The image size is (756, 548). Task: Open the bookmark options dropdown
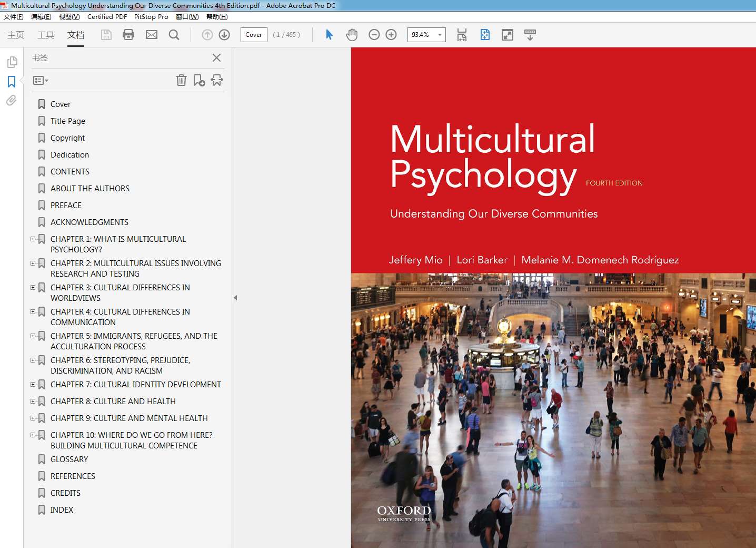pos(40,80)
